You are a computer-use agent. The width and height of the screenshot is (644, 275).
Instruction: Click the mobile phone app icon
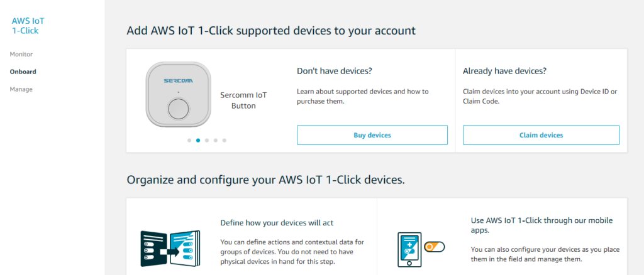pyautogui.click(x=409, y=250)
